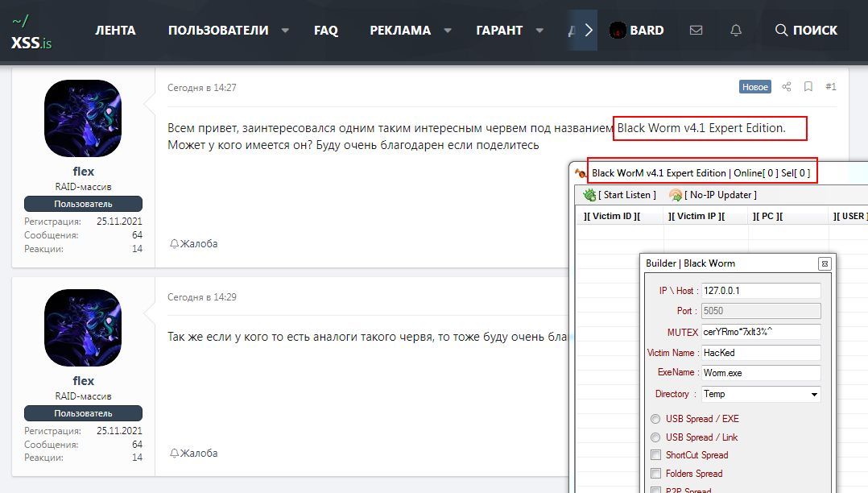
Task: Click the Port field showing 5050
Action: click(761, 311)
